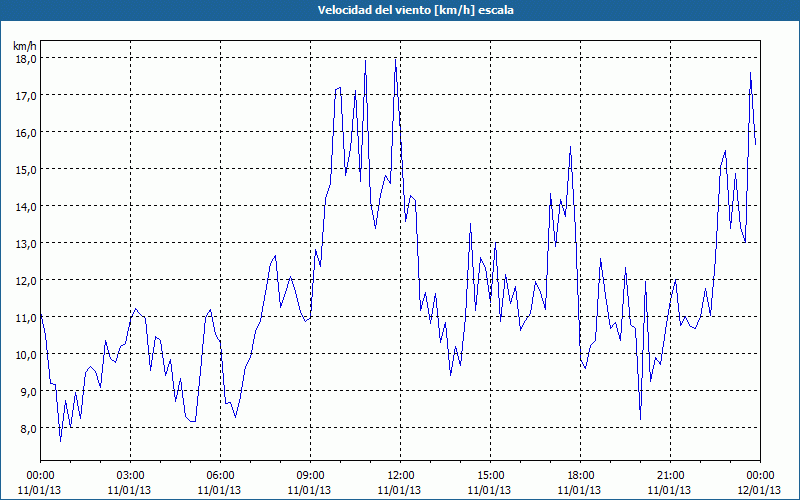Click the 12,0 y-axis value
Image resolution: width=800 pixels, height=500 pixels.
click(x=26, y=281)
